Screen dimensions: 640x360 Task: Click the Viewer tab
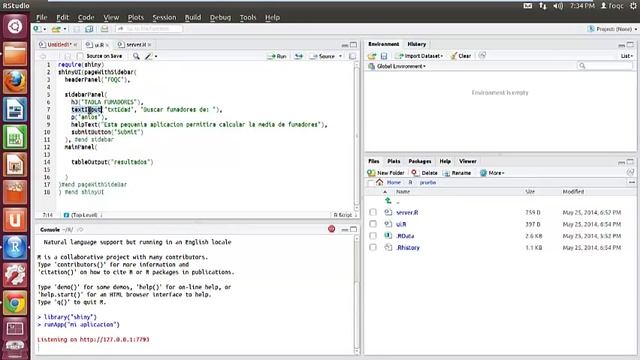[467, 161]
